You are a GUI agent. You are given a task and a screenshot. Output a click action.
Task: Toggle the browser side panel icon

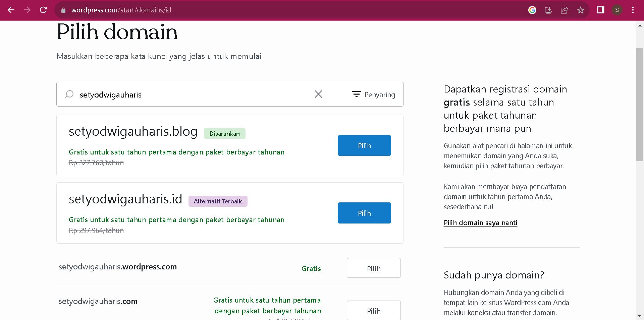tap(601, 10)
